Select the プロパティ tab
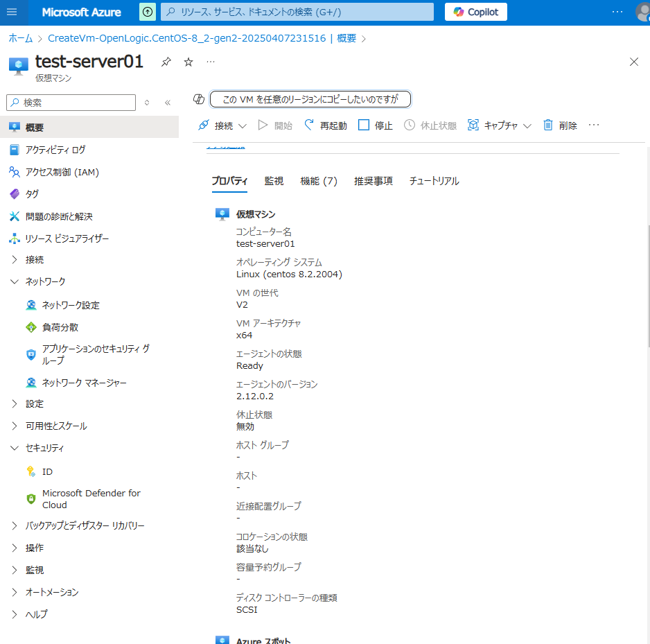Viewport: 650px width, 644px height. click(229, 181)
